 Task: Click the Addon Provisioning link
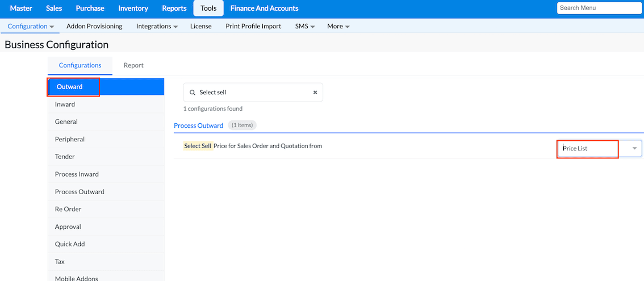pos(94,26)
